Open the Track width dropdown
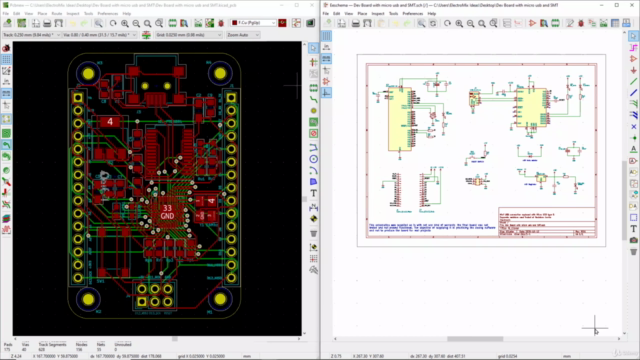 coord(31,35)
